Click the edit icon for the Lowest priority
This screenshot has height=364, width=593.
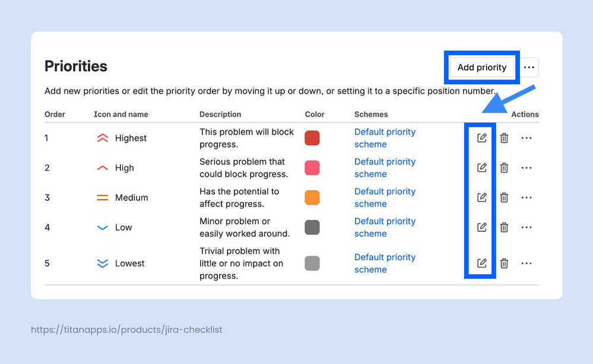pos(481,263)
